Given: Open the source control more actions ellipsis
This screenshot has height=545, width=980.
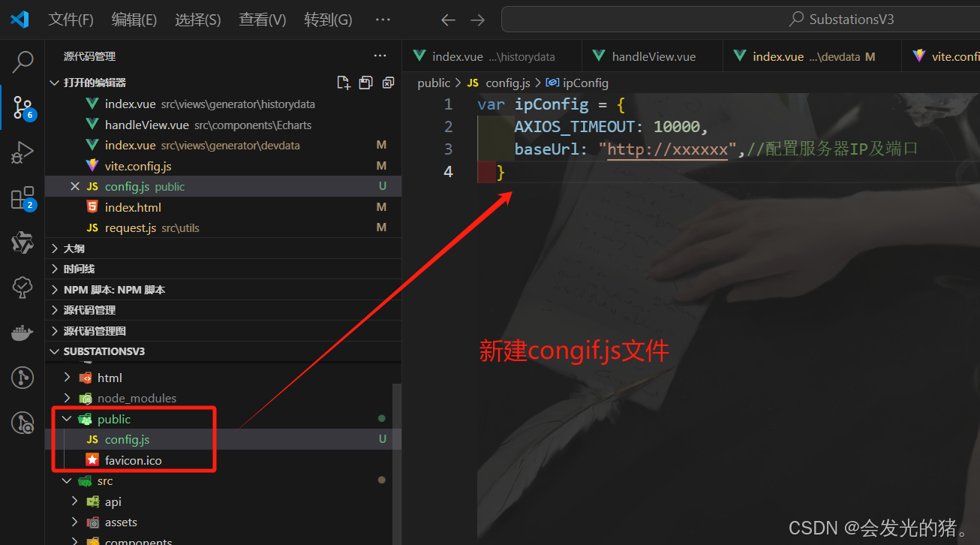Looking at the screenshot, I should tap(380, 56).
